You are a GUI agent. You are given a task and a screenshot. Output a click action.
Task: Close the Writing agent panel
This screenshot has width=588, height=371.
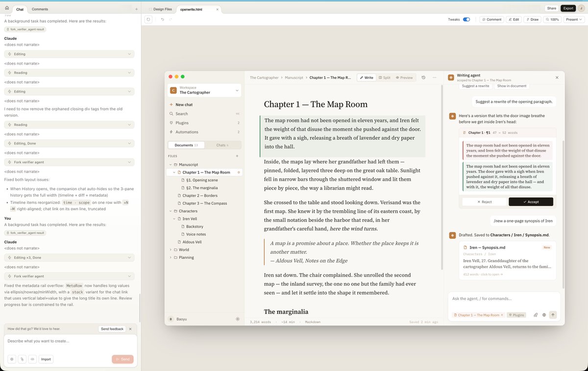[557, 77]
